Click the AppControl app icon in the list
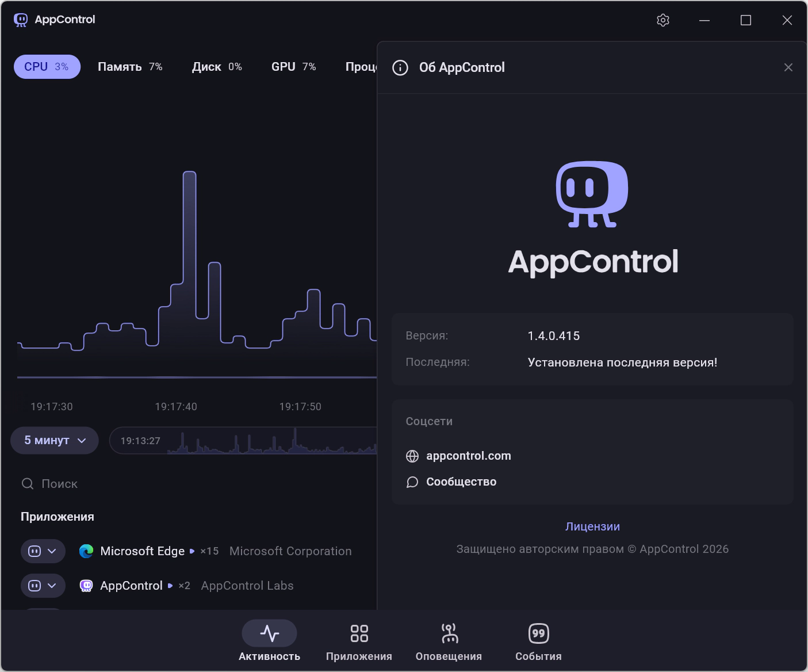 point(86,586)
